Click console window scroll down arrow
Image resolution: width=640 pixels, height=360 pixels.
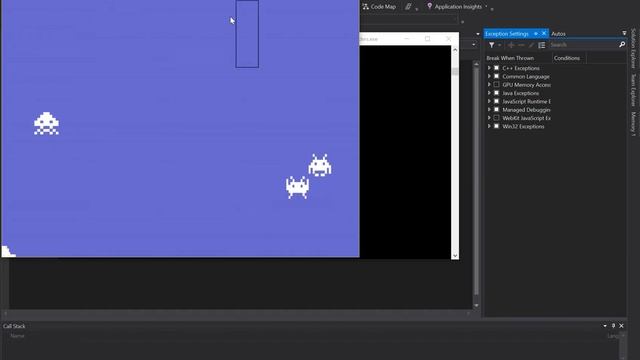455,256
